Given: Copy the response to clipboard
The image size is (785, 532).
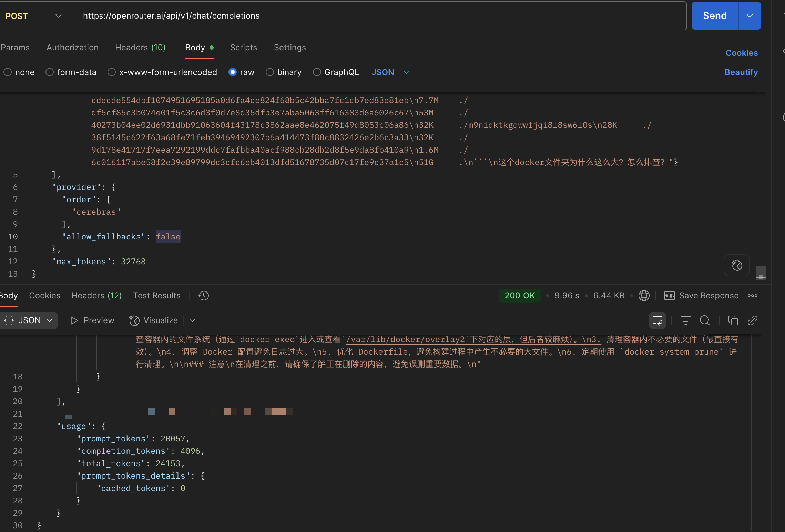Looking at the screenshot, I should click(x=733, y=320).
